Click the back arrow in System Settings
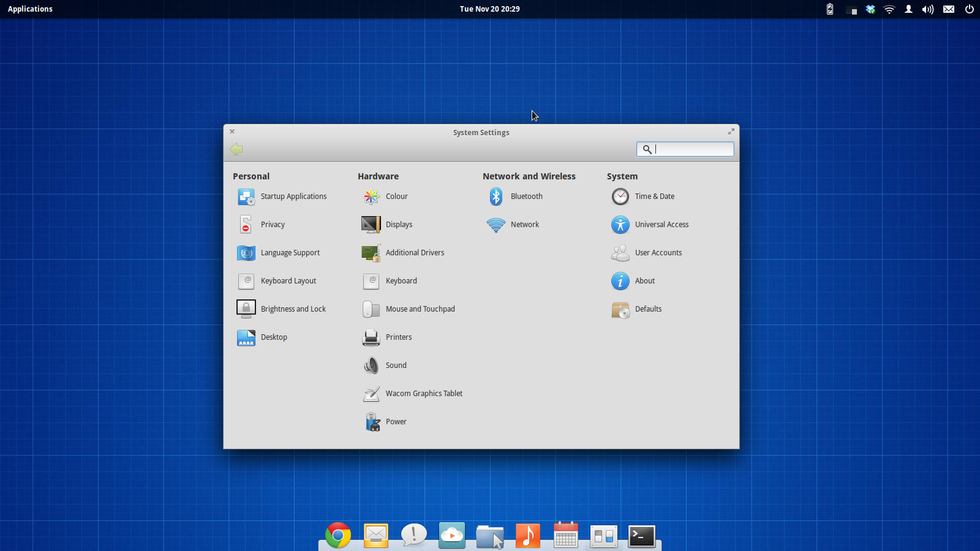980x551 pixels. [x=236, y=149]
